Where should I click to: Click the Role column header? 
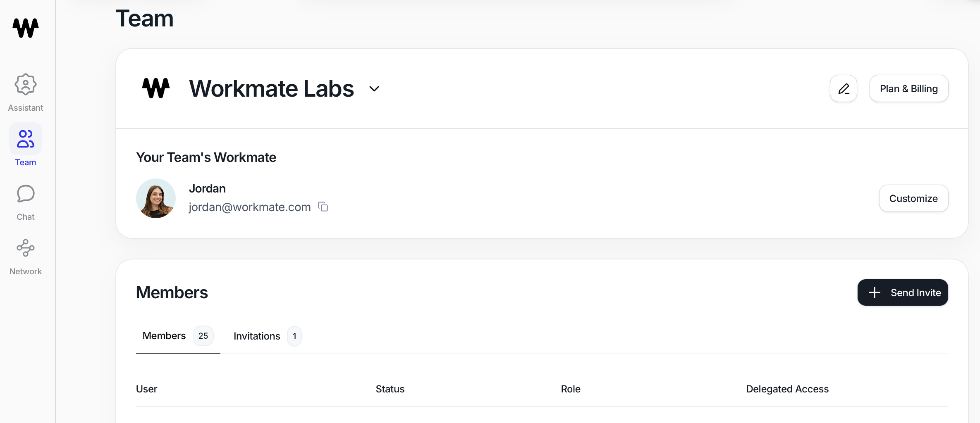(x=571, y=389)
